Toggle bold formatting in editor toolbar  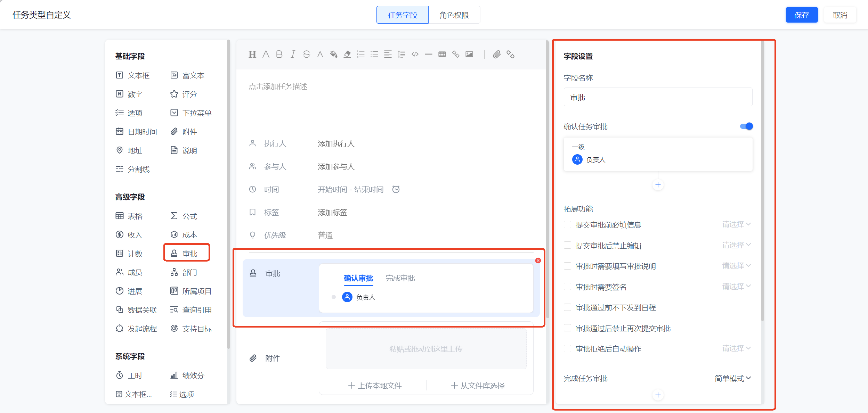click(x=279, y=54)
